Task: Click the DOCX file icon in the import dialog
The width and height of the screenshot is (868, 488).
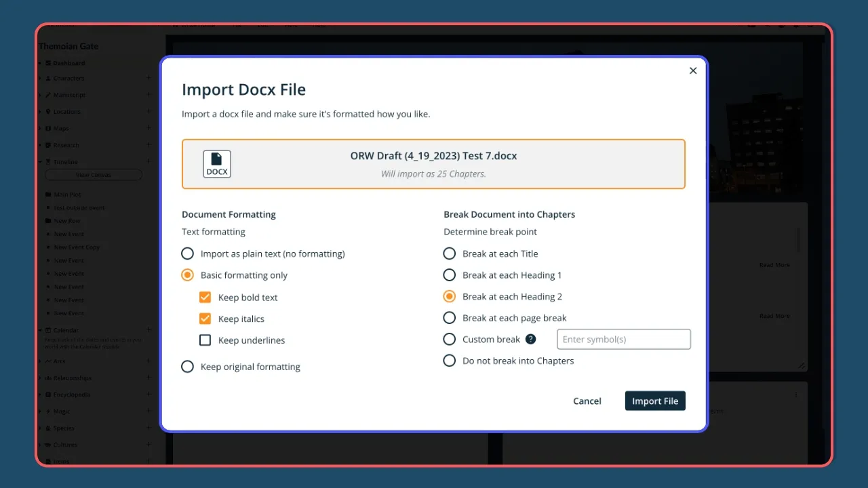Action: [217, 164]
